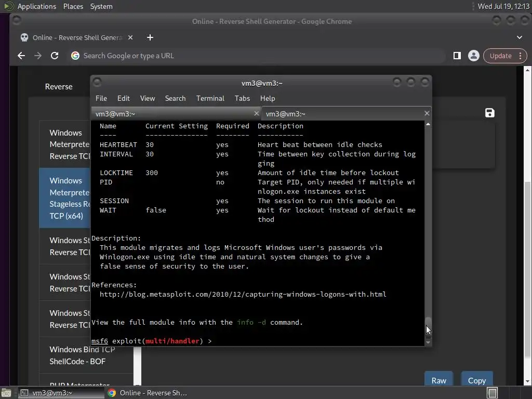The width and height of the screenshot is (532, 399).
Task: Open Chrome's three-dot menu
Action: 521,56
